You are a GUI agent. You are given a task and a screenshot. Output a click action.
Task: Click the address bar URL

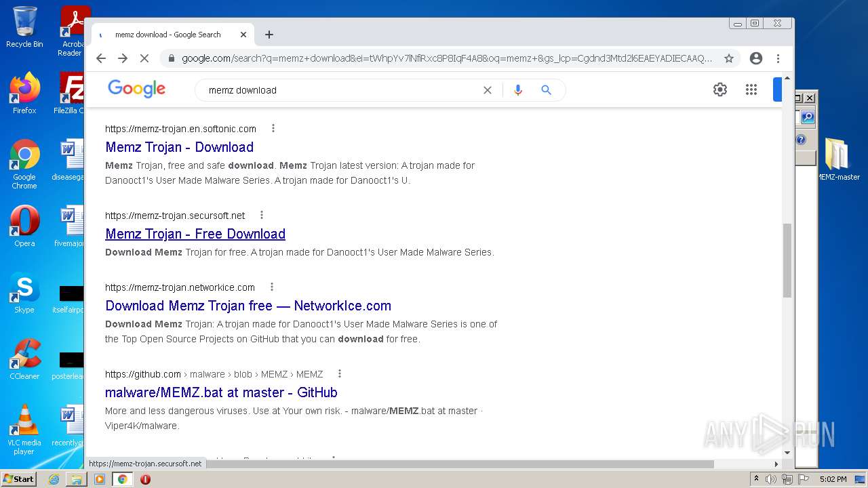[447, 58]
